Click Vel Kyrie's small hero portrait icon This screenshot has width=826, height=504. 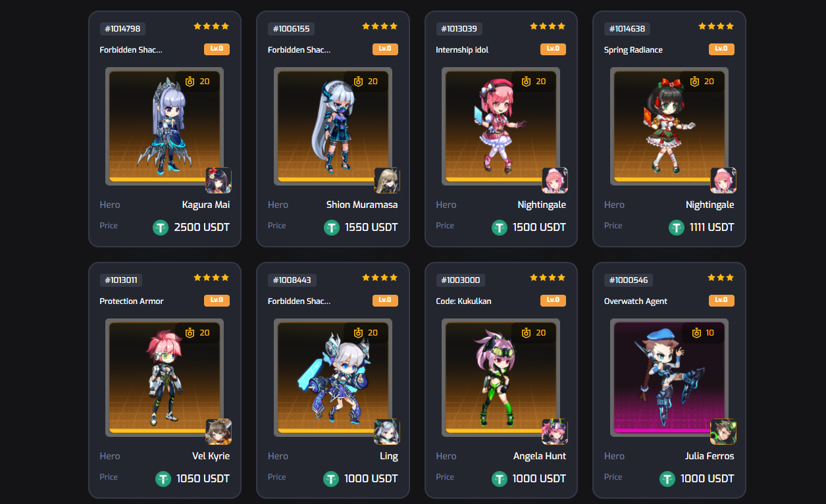(219, 432)
